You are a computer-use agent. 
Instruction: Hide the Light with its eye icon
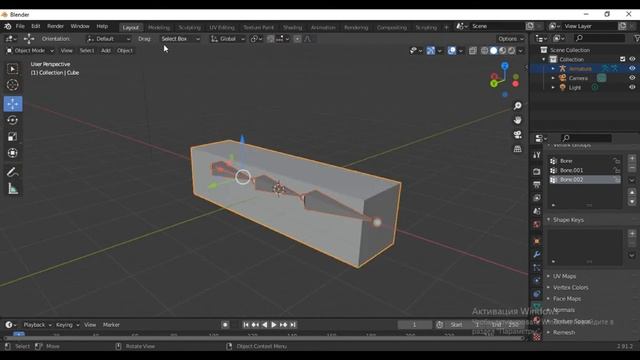point(632,87)
